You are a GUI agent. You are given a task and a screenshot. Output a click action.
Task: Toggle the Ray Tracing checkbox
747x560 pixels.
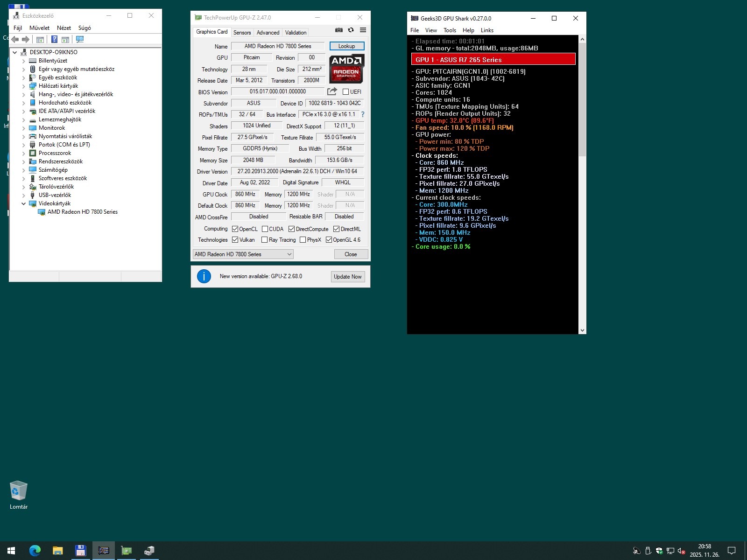(264, 240)
